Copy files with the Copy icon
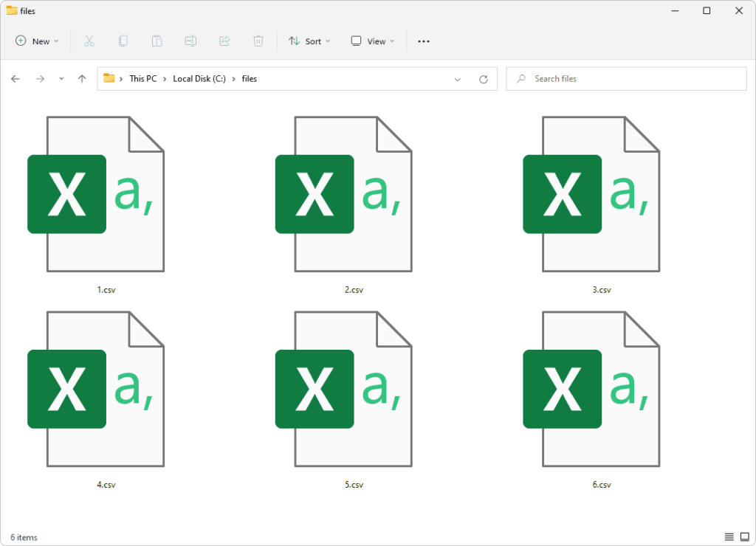 click(x=123, y=41)
